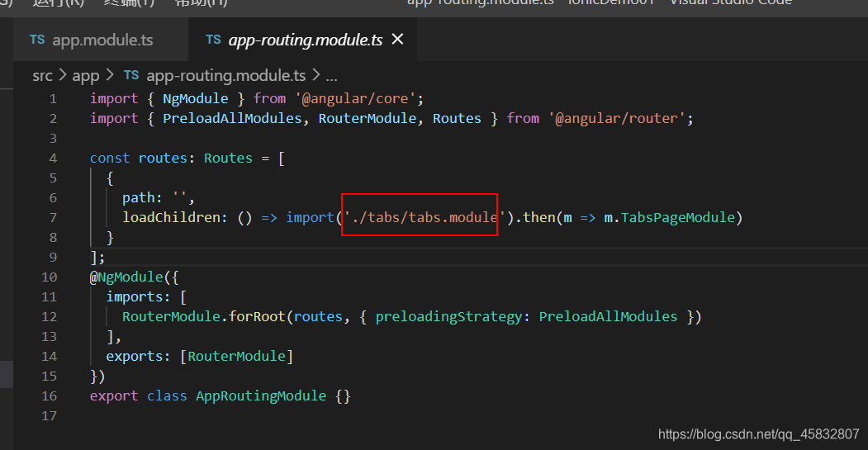This screenshot has height=450, width=868.
Task: Click the imports property on line 11
Action: pyautogui.click(x=135, y=297)
